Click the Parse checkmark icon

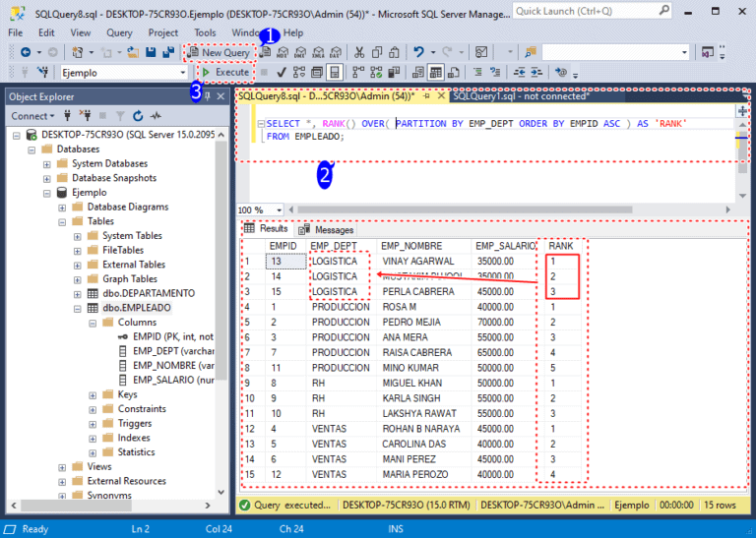282,73
